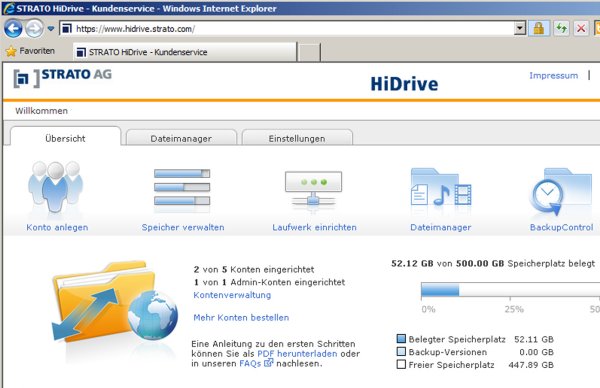Click the Stop loading red X icon
This screenshot has height=388, width=600.
tap(581, 28)
